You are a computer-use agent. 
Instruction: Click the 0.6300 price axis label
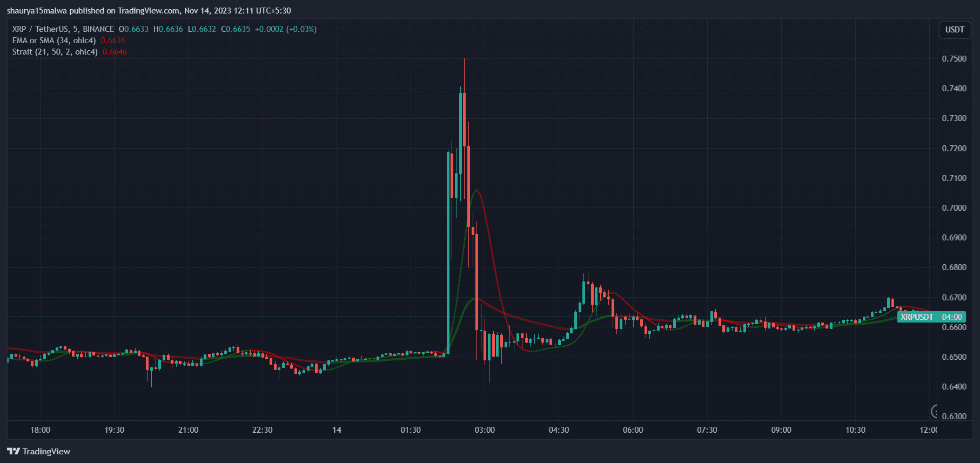pyautogui.click(x=954, y=417)
